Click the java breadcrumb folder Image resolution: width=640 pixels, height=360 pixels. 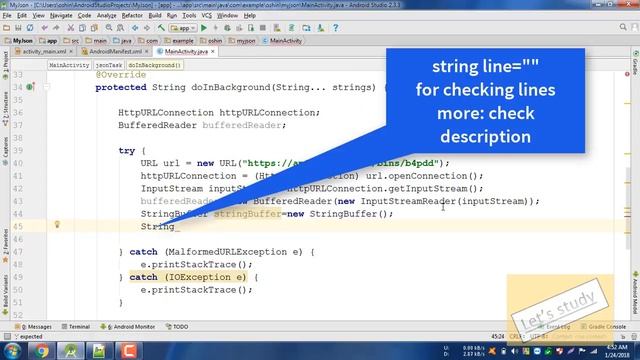point(122,41)
